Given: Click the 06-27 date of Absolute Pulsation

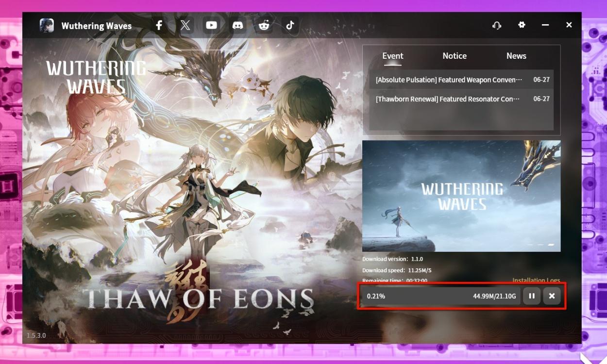Looking at the screenshot, I should pos(541,80).
